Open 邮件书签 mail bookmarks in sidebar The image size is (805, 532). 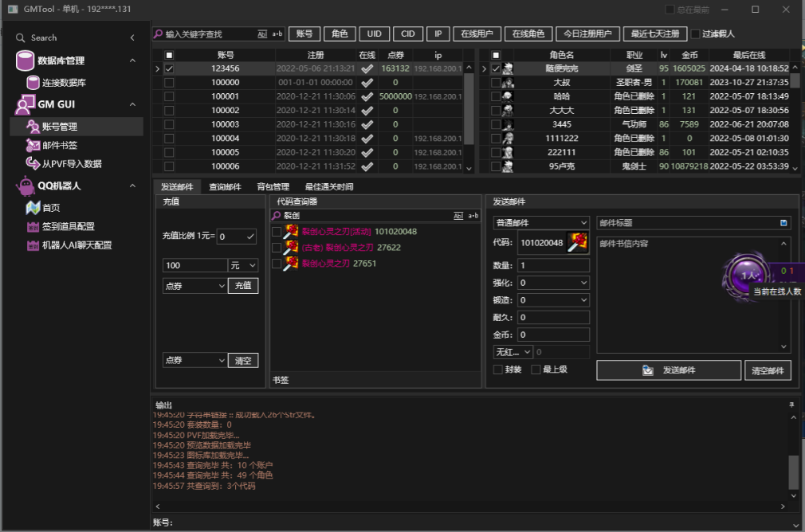(60, 145)
